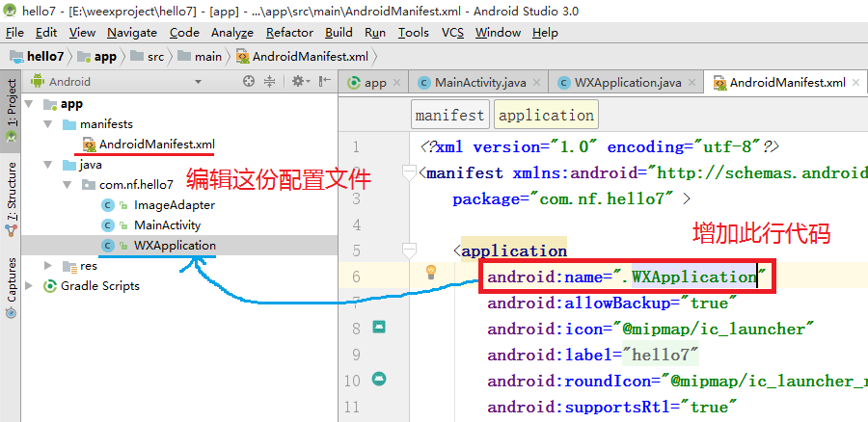The image size is (868, 422).
Task: Open the Run menu
Action: click(375, 33)
